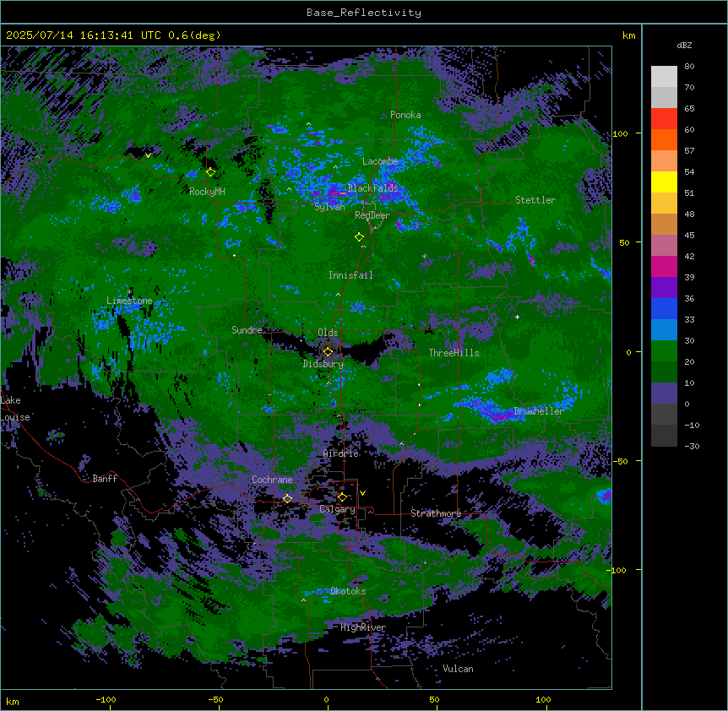
Task: Click the 80 value on the dBZ legend
Action: pyautogui.click(x=689, y=67)
